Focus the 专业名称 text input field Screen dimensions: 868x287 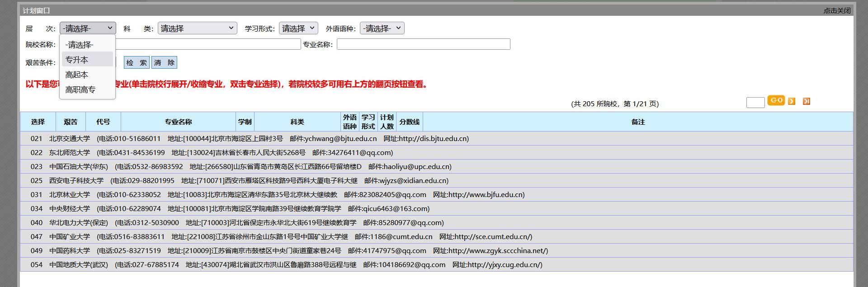(x=423, y=44)
